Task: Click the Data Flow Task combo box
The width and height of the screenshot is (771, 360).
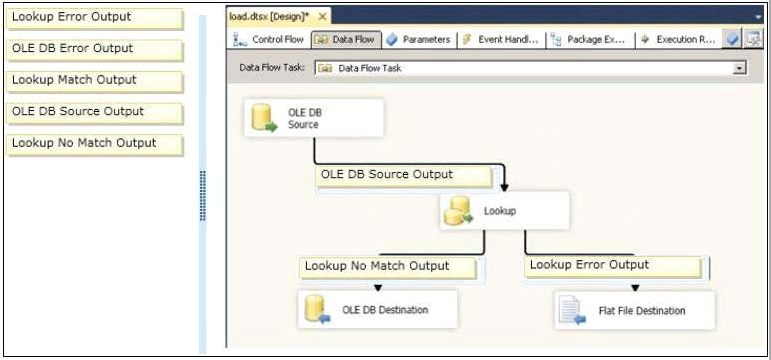Action: (531, 68)
